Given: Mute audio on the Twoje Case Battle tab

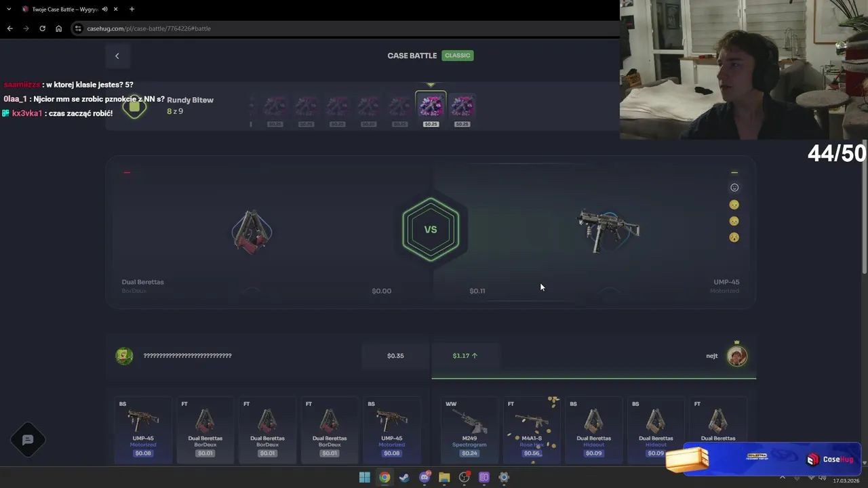Looking at the screenshot, I should click(x=104, y=9).
